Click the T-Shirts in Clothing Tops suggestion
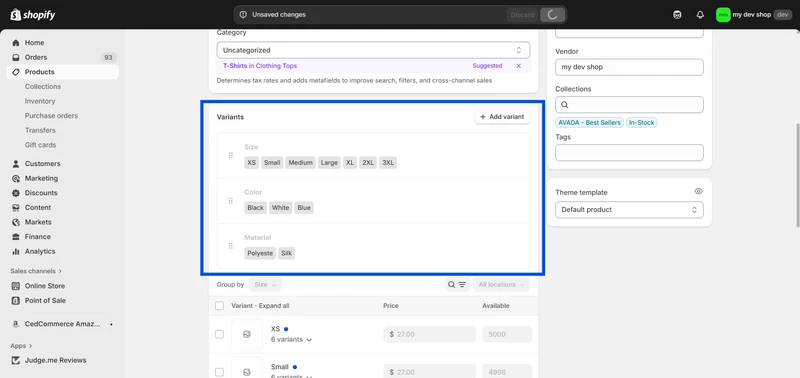 point(260,66)
